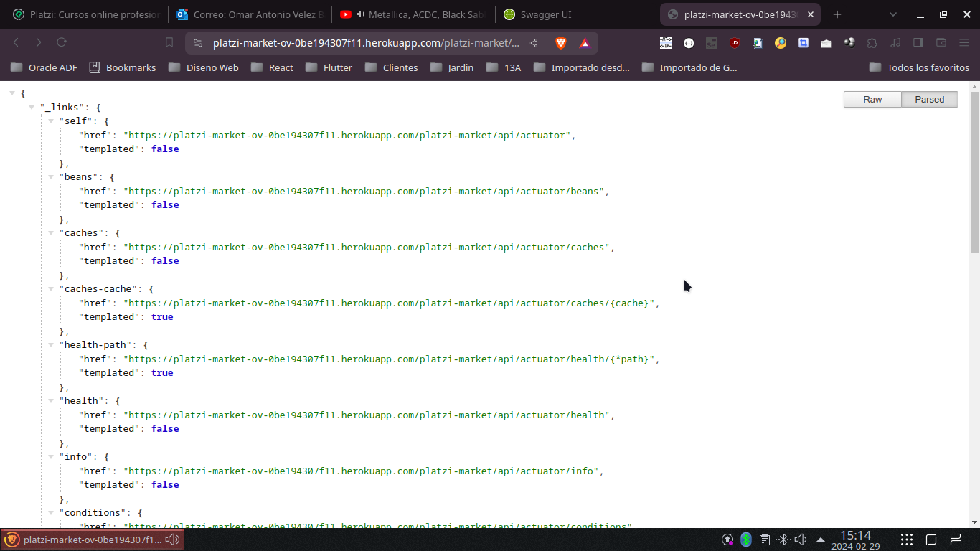Open the yellow magnifier extension icon
This screenshot has width=980, height=551.
pyautogui.click(x=781, y=43)
